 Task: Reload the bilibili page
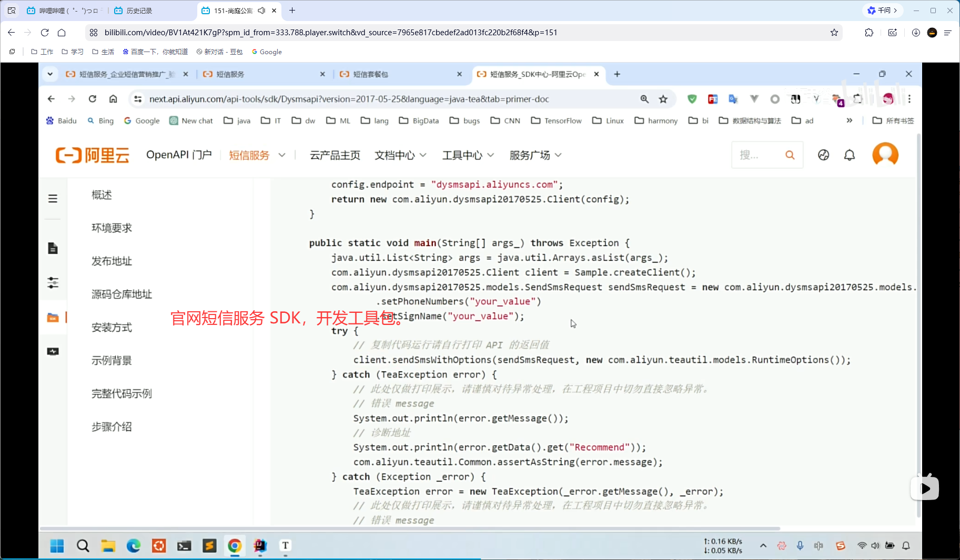coord(45,33)
